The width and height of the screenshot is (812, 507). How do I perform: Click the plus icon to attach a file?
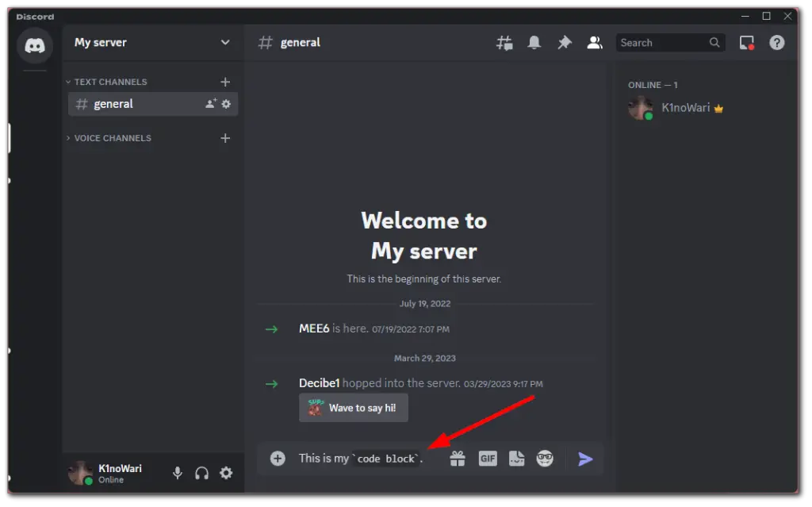coord(277,458)
